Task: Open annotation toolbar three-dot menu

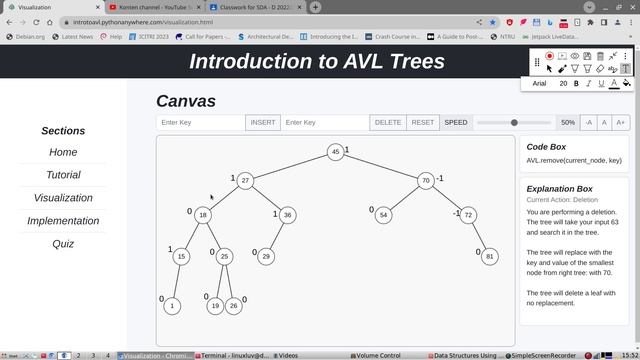Action: pos(625,56)
